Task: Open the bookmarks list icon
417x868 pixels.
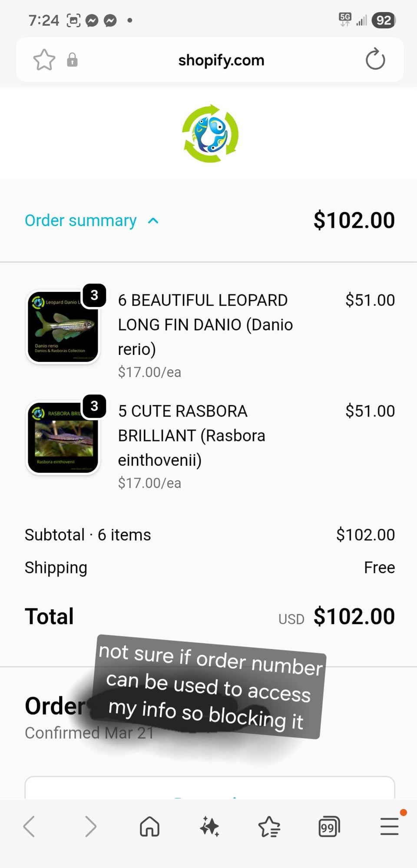Action: pos(269,826)
